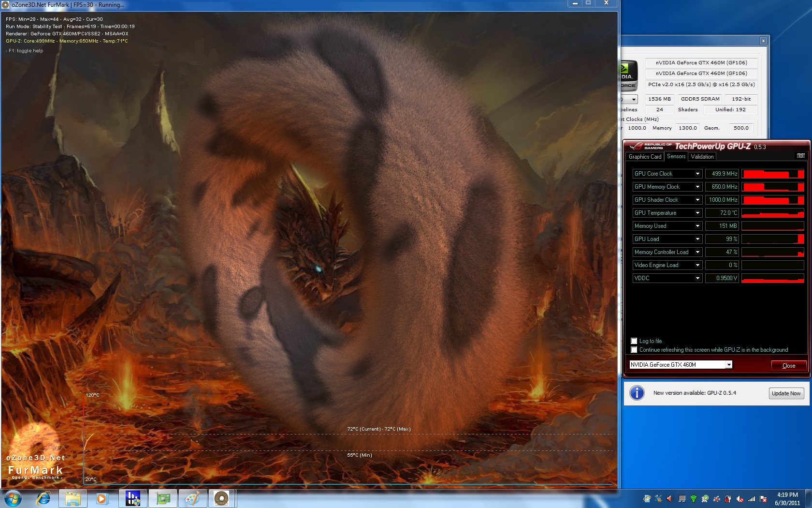This screenshot has height=508, width=812.
Task: Click the GDDR5 SDRAM field in background window
Action: tap(700, 99)
